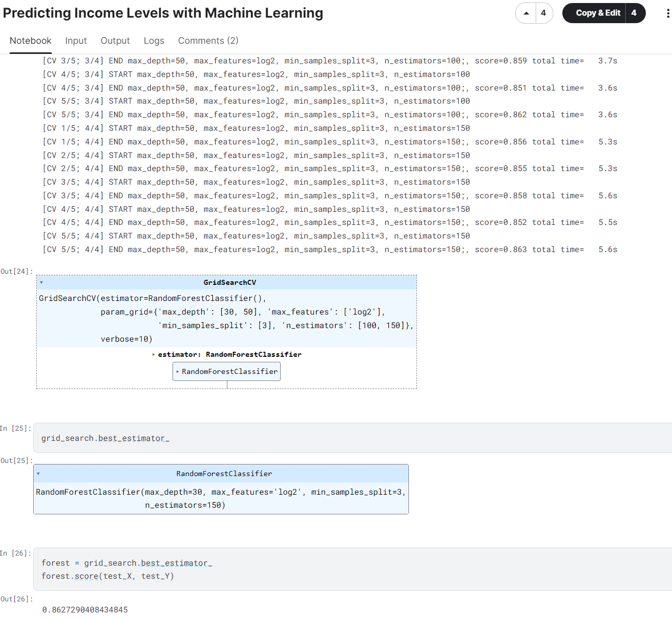Collapse the GridSearchCV diagram header arrow
Image resolution: width=672 pixels, height=619 pixels.
coord(41,283)
